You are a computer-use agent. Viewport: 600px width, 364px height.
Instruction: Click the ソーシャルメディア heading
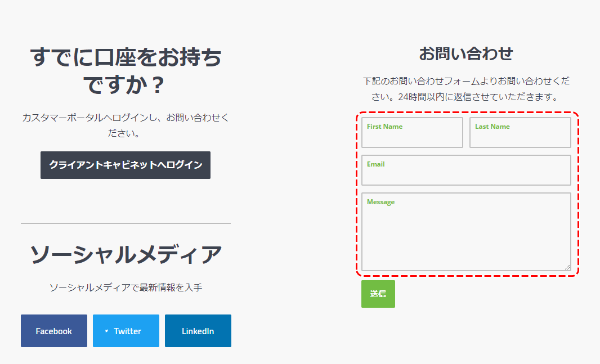coord(126,254)
